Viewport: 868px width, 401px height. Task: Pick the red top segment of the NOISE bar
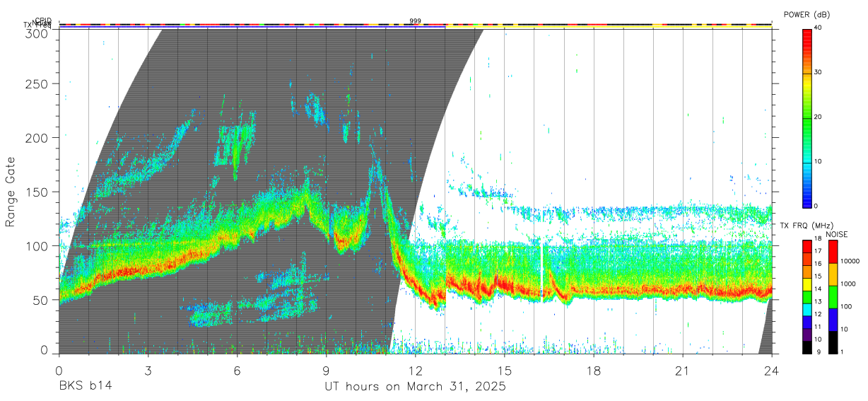(x=833, y=252)
